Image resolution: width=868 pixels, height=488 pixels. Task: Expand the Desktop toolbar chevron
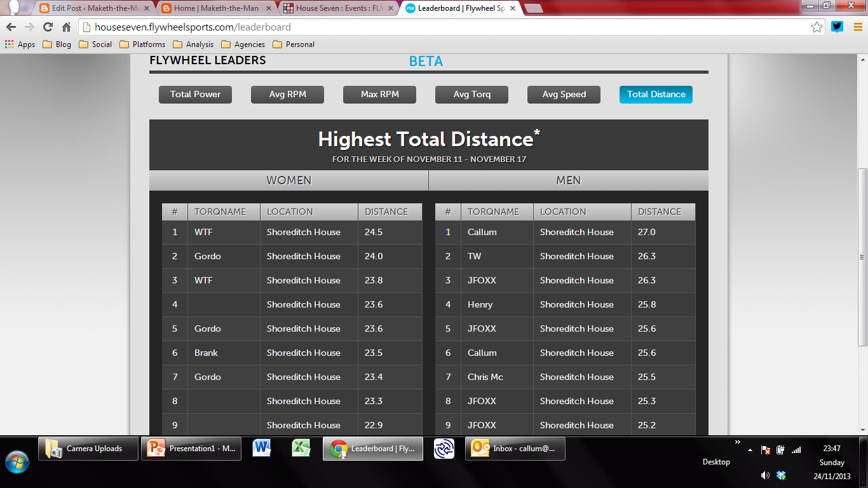(x=737, y=442)
